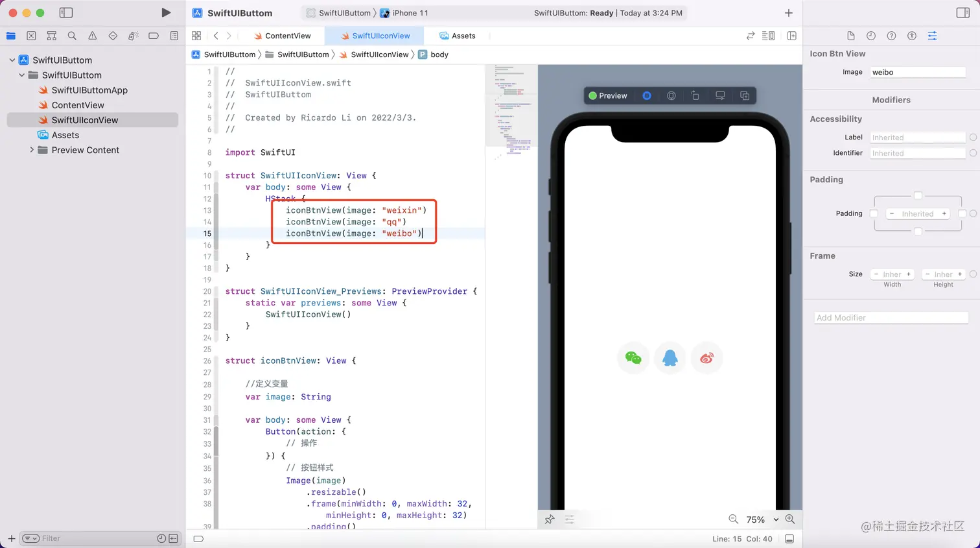Click the Preview status label above the simulator
Viewport: 980px width, 548px height.
[608, 95]
